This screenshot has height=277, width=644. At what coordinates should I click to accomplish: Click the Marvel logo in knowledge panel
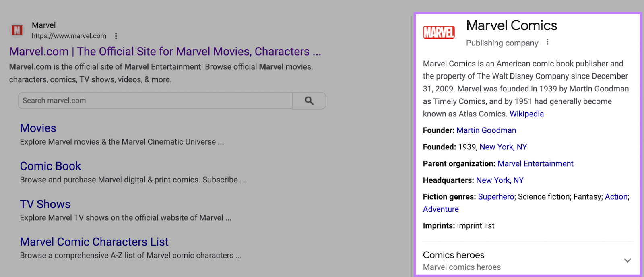click(x=439, y=32)
